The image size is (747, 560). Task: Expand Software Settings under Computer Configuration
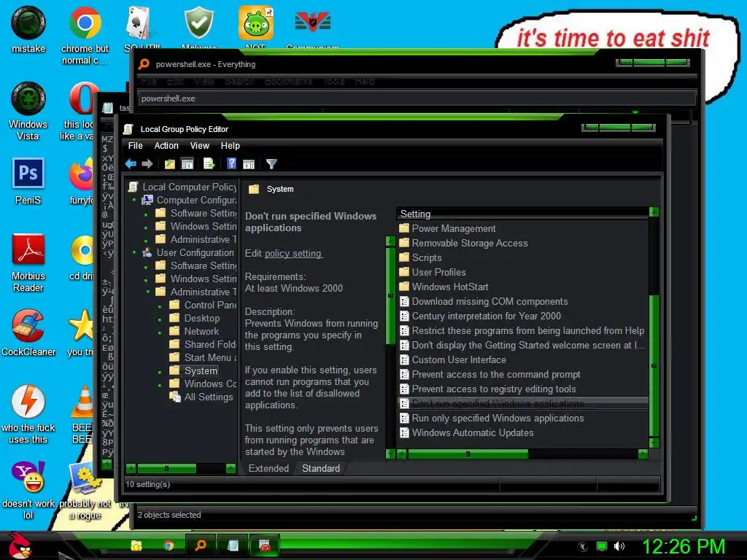(146, 214)
